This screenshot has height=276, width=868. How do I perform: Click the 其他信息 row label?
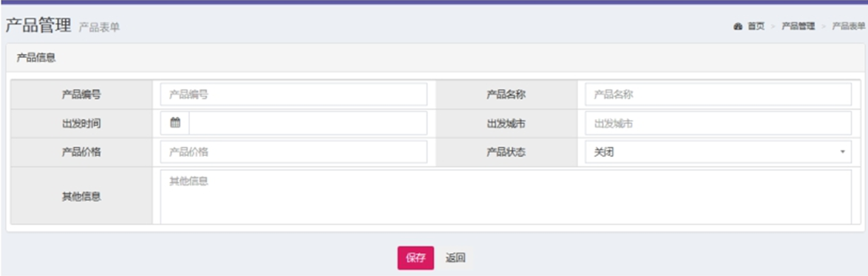(x=81, y=196)
